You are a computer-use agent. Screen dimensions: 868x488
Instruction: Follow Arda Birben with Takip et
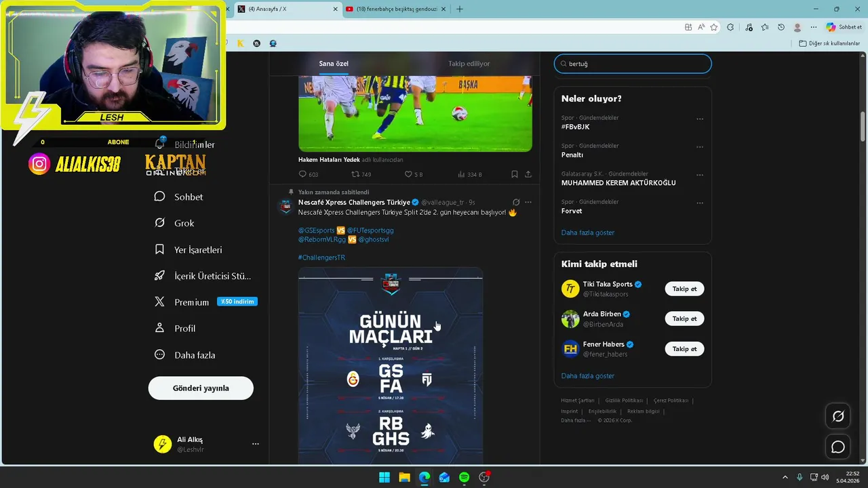click(684, 319)
